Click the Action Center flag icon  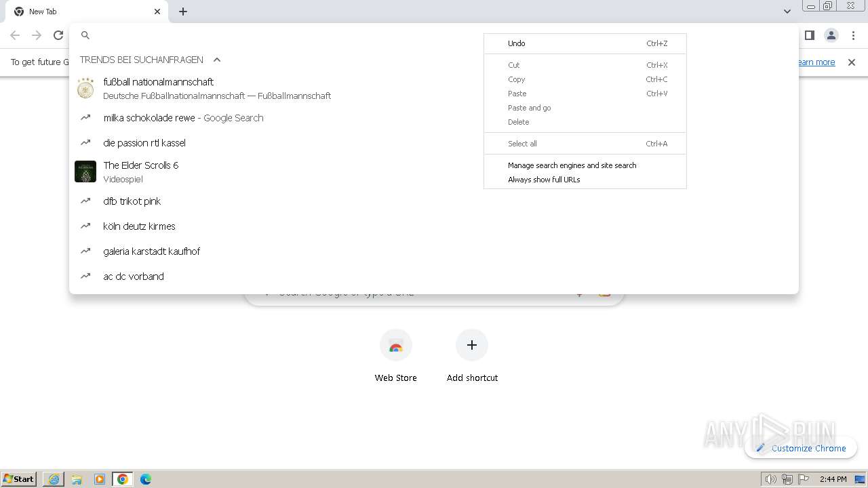[x=804, y=479]
